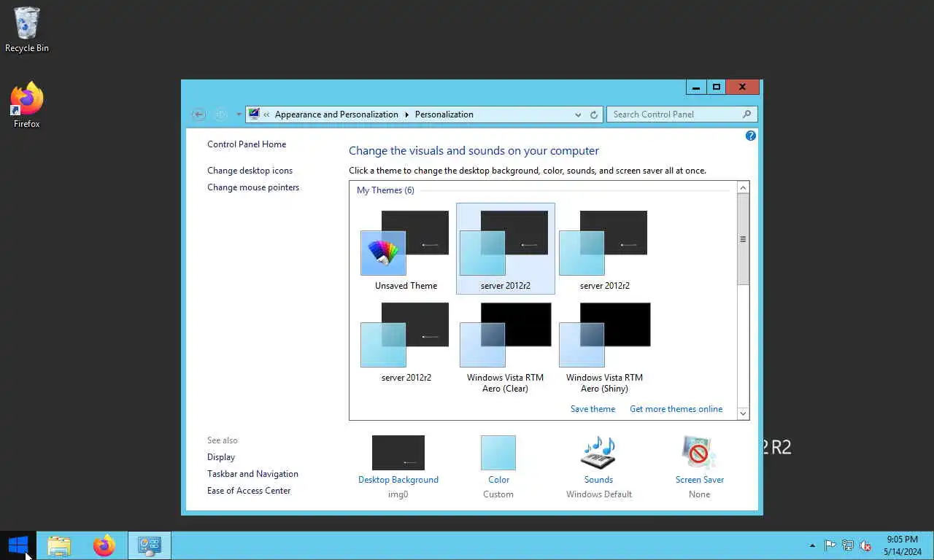The height and width of the screenshot is (560, 934).
Task: Click the Desktop Background text link
Action: pos(398,480)
